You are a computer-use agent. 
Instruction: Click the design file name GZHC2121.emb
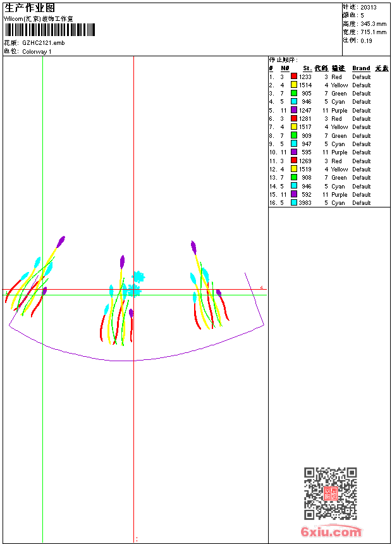pos(44,43)
